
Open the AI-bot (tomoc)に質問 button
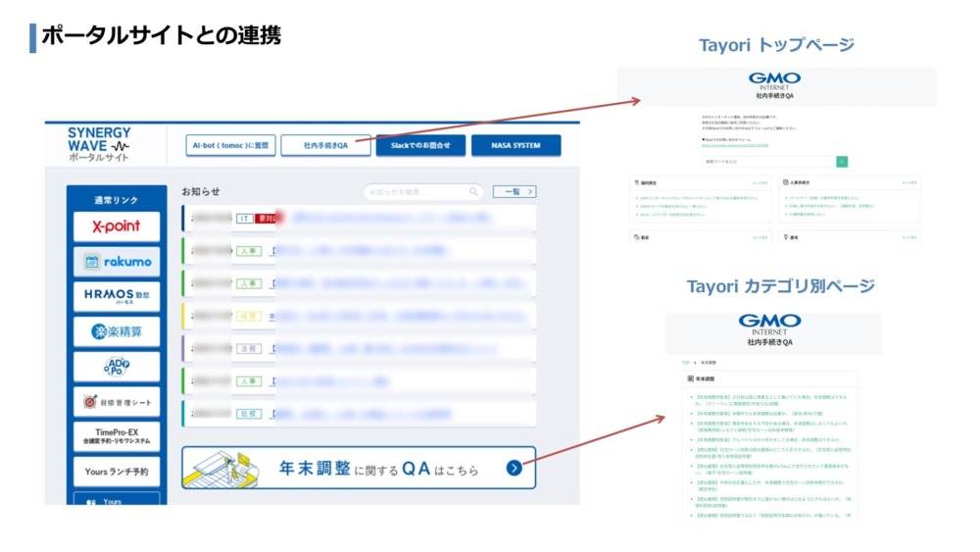point(230,145)
